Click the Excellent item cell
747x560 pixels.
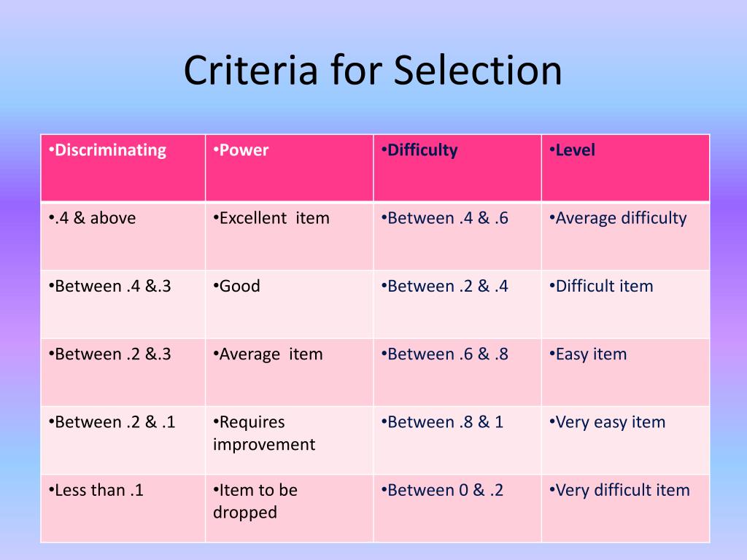(289, 236)
